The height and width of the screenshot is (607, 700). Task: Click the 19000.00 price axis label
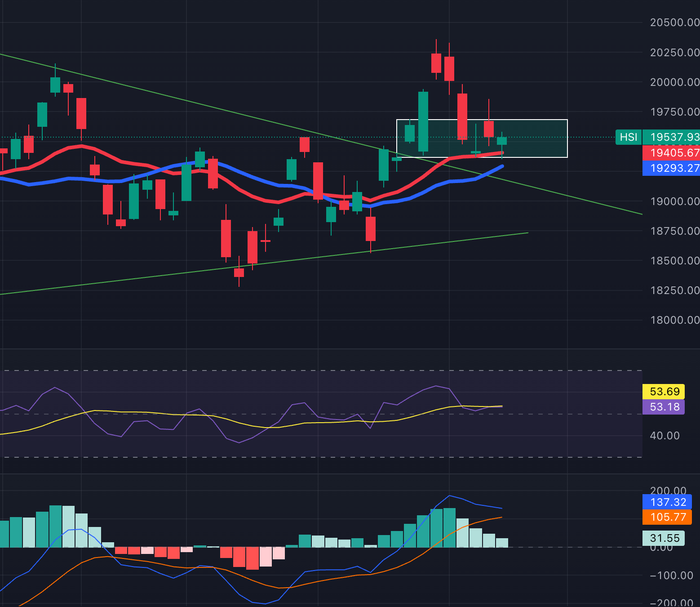tap(675, 201)
